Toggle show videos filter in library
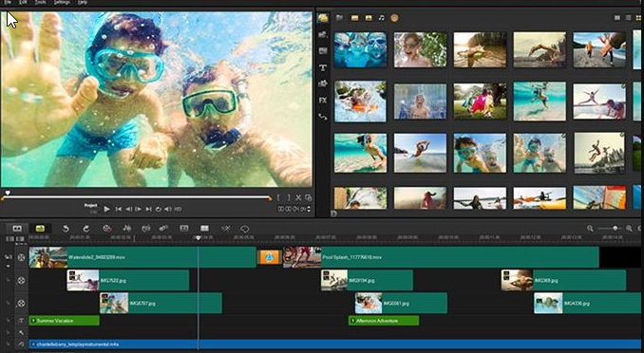644x353 pixels. click(354, 18)
